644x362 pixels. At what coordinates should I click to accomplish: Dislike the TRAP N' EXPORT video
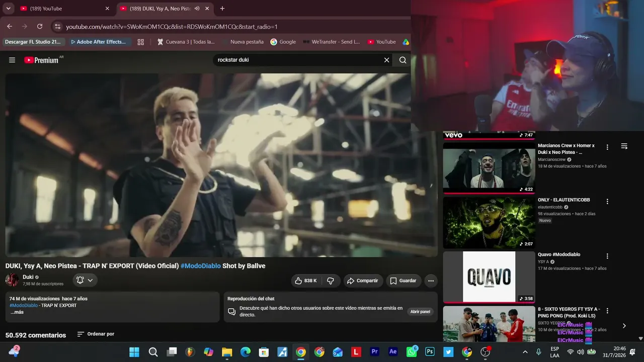331,281
